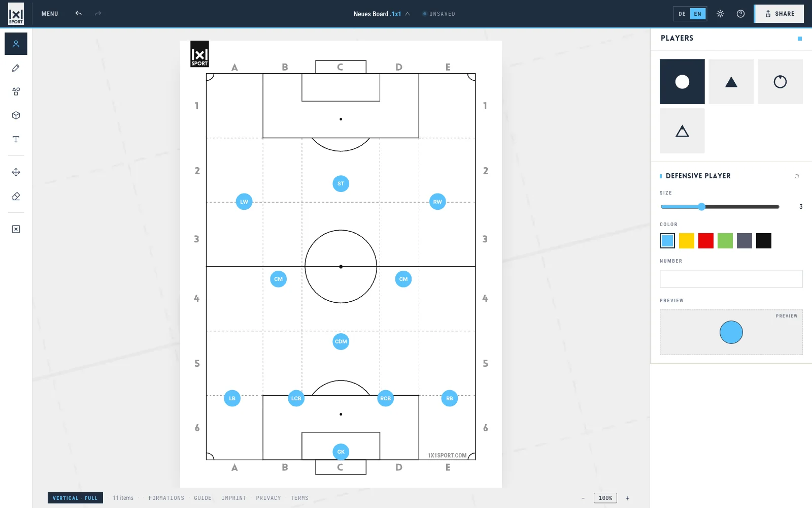The image size is (812, 508).
Task: Open the GUIDE link
Action: (202, 498)
